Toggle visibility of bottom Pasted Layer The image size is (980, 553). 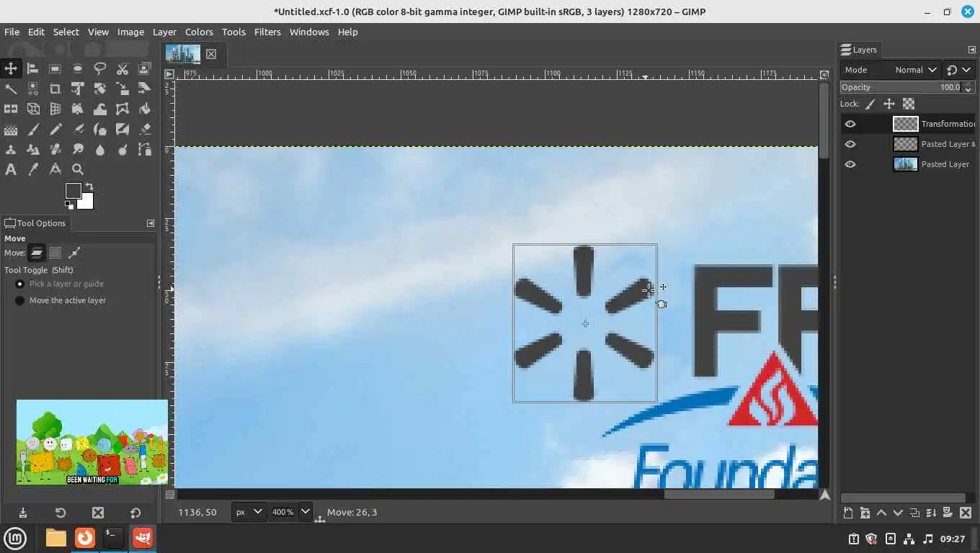coord(850,164)
